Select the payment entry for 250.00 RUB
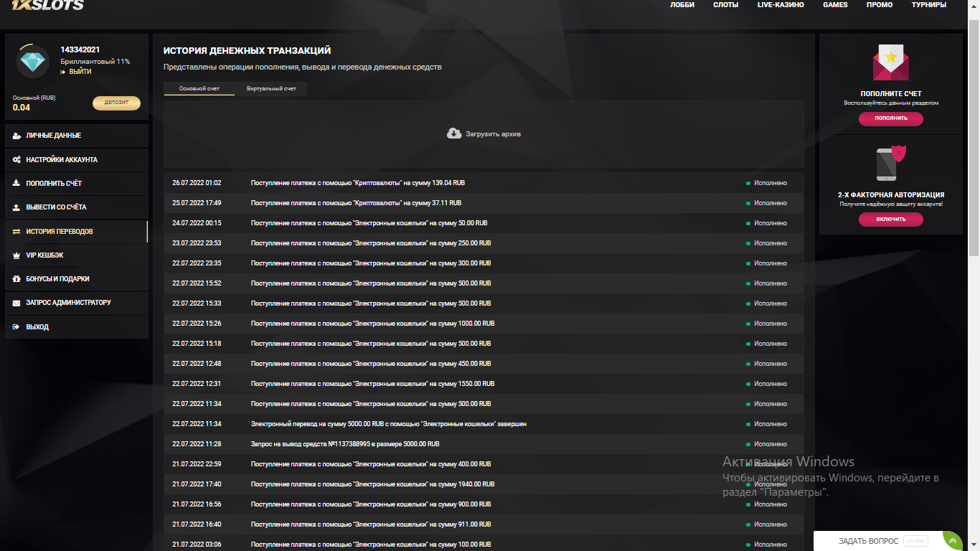980x551 pixels. [371, 243]
